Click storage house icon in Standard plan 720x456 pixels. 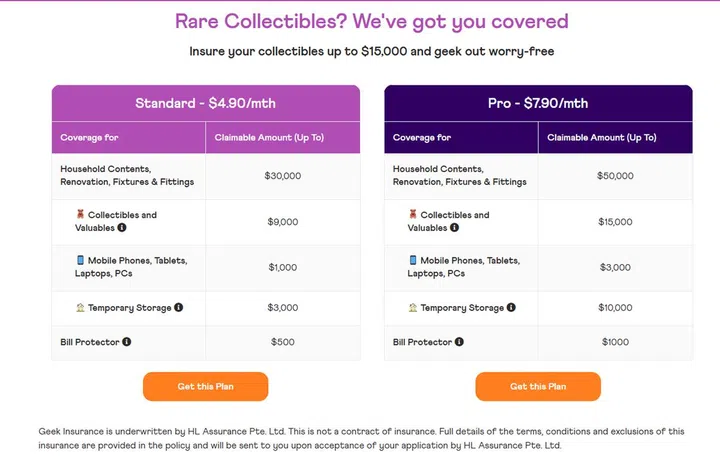click(80, 308)
